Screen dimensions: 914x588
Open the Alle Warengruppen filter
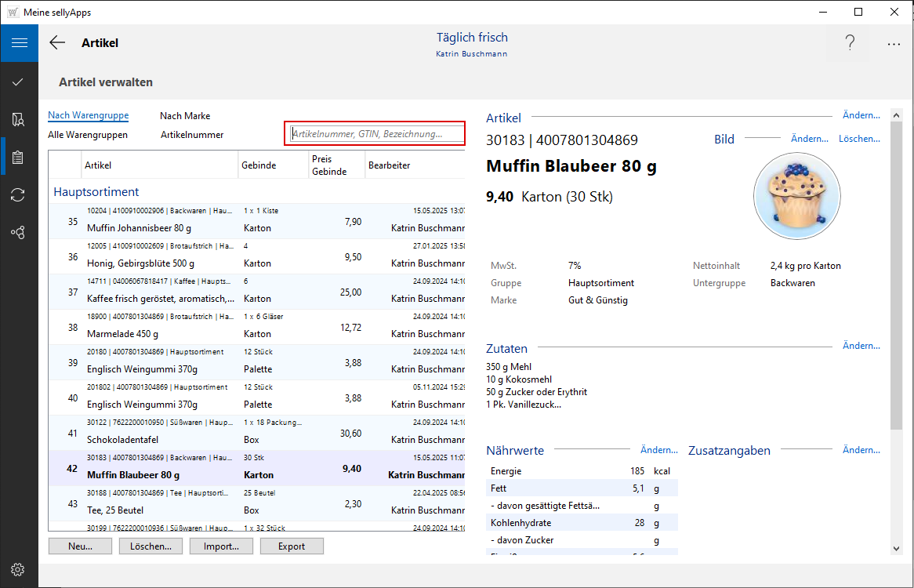(x=88, y=135)
